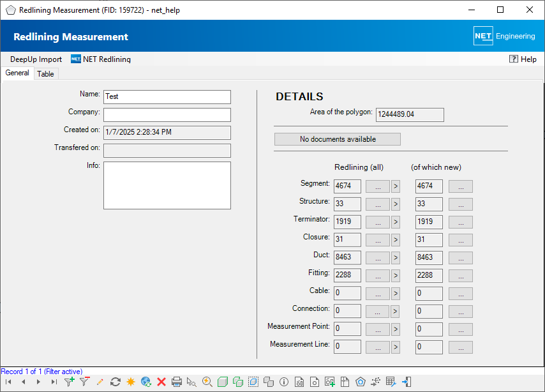The image size is (545, 392).
Task: Add filter with green plus funnel
Action: pos(69,382)
